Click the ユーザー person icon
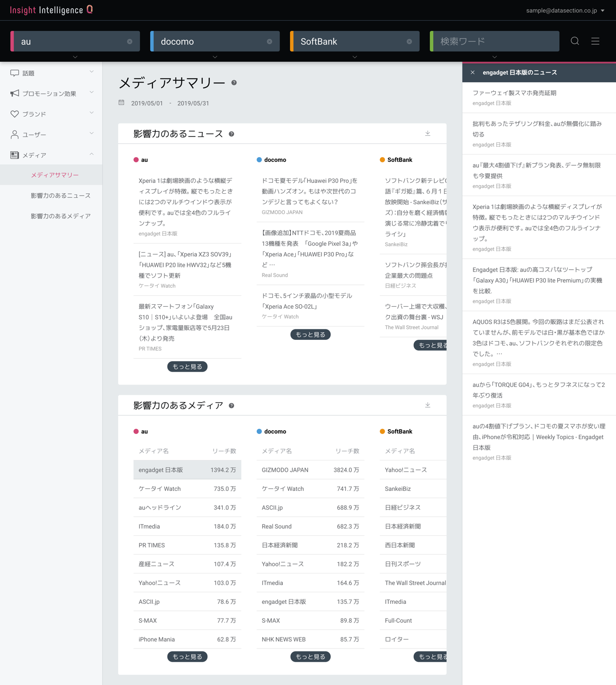This screenshot has height=685, width=616. point(15,134)
